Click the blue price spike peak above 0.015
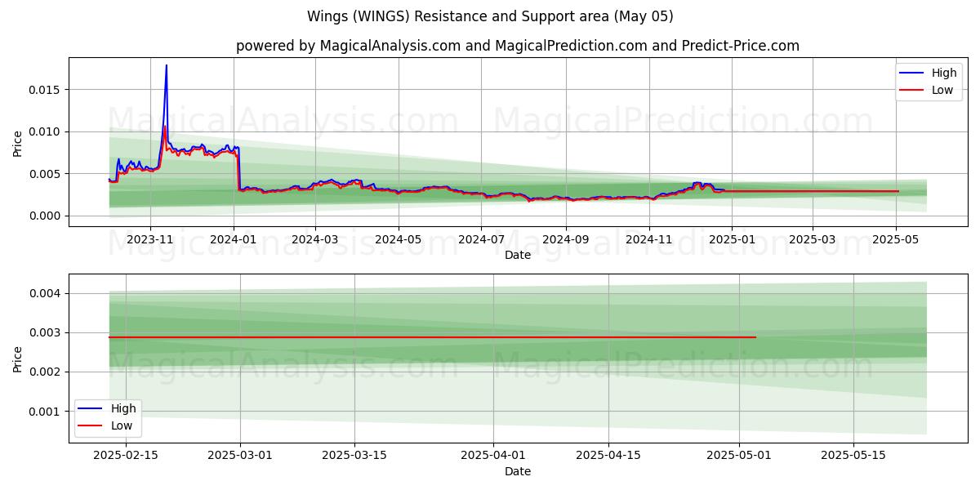This screenshot has width=980, height=490. coord(167,66)
